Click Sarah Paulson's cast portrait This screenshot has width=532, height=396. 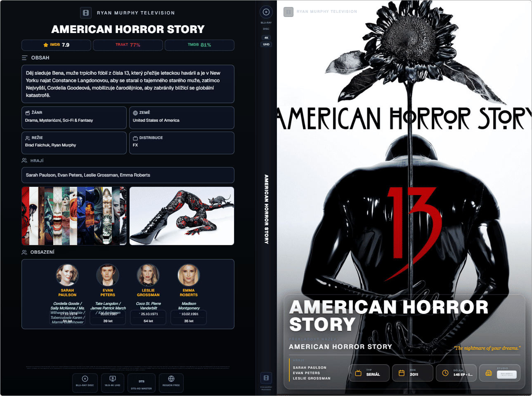point(67,275)
